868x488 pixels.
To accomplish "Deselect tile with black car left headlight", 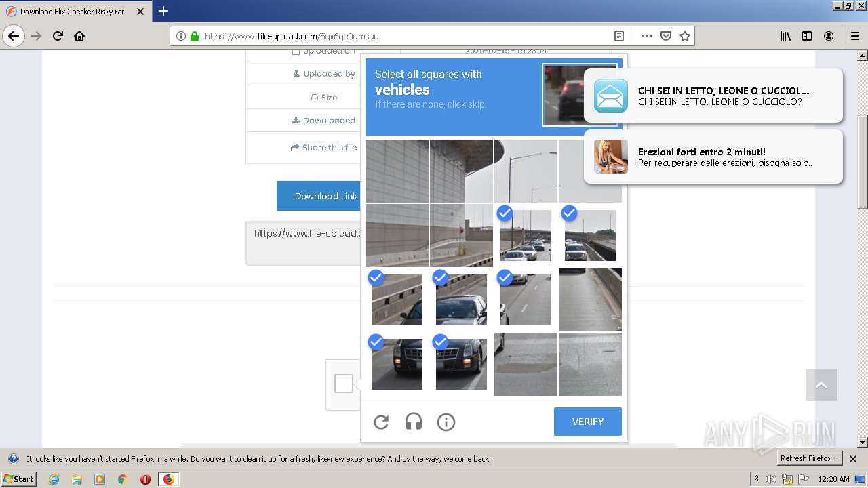I will click(397, 364).
